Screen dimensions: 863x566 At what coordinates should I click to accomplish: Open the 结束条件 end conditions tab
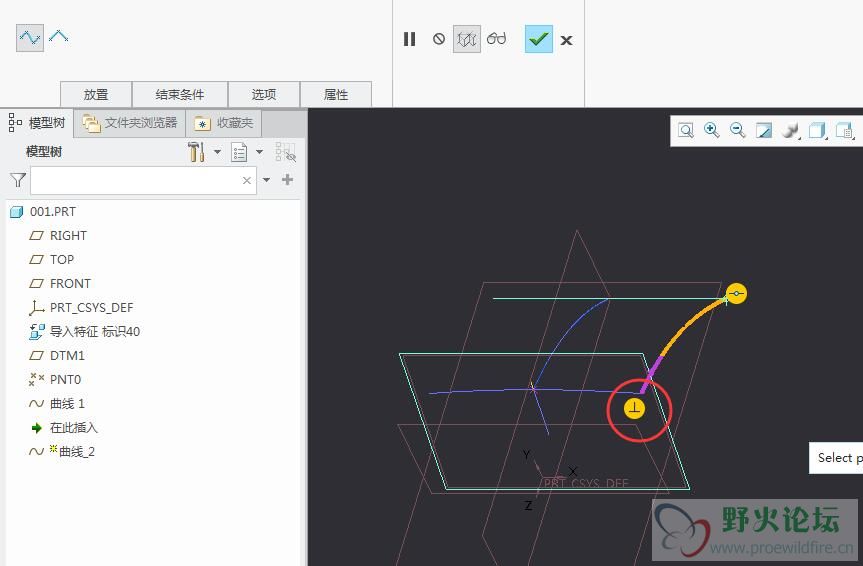tap(180, 94)
